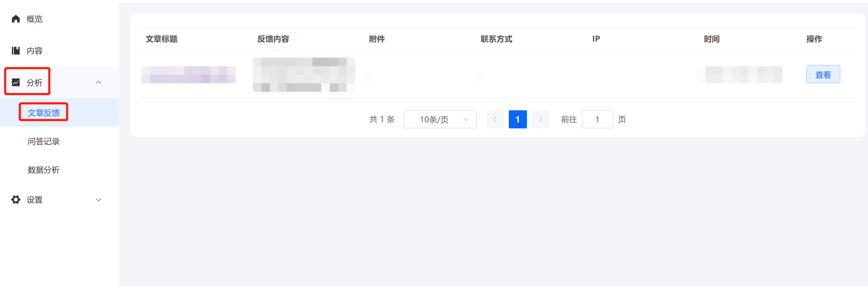Go to the previous page arrow
This screenshot has height=286, width=868.
click(x=495, y=120)
